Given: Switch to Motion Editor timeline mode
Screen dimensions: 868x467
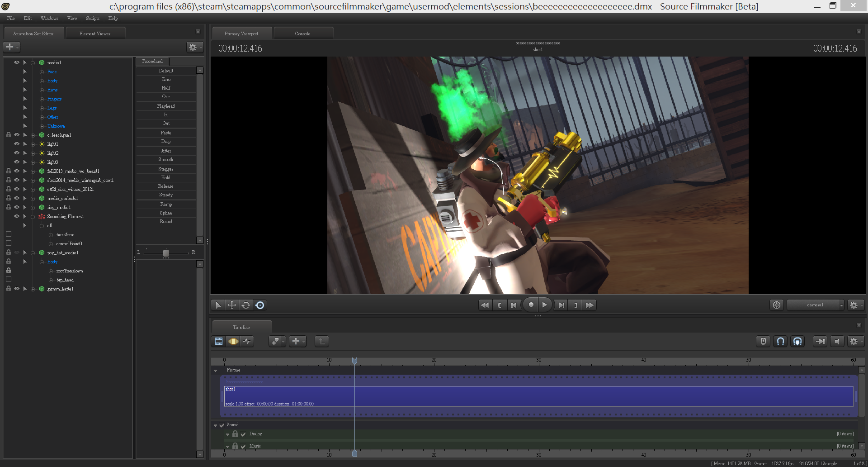Looking at the screenshot, I should [x=233, y=341].
